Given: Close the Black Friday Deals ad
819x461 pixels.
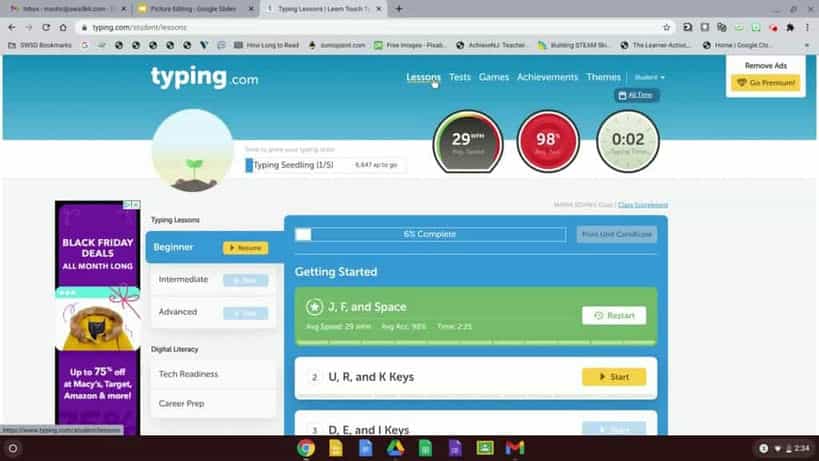Looking at the screenshot, I should point(136,205).
